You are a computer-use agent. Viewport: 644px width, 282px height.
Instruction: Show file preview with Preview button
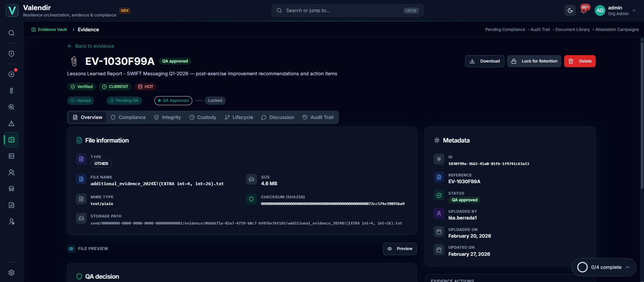[400, 249]
